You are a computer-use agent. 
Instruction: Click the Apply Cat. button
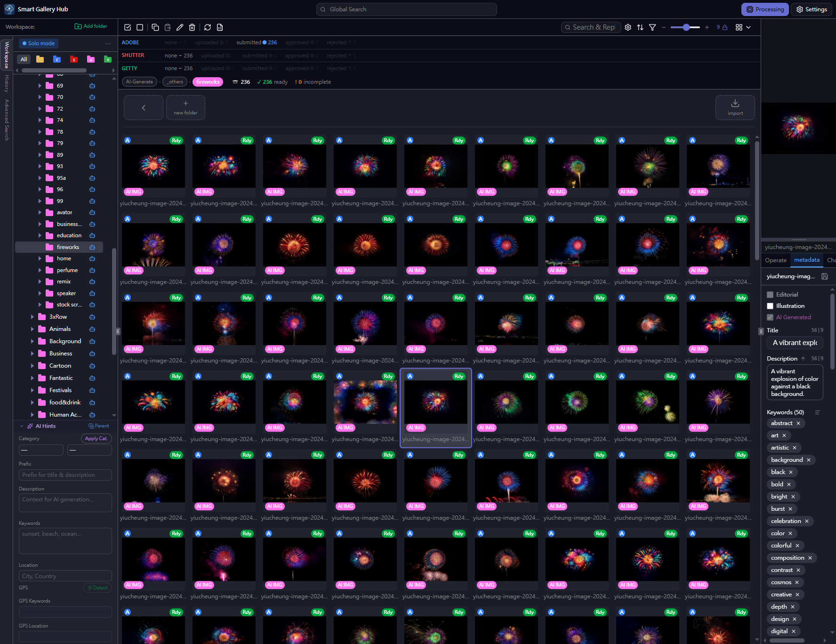96,438
